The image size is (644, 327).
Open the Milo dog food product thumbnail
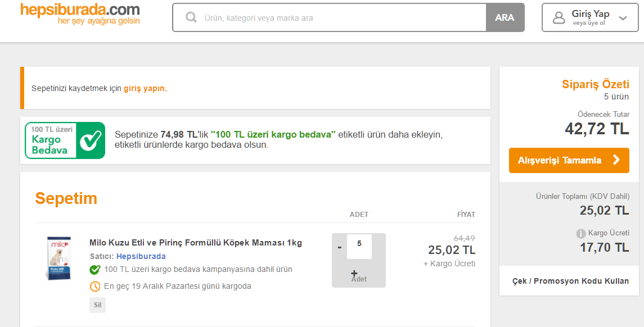pyautogui.click(x=58, y=258)
